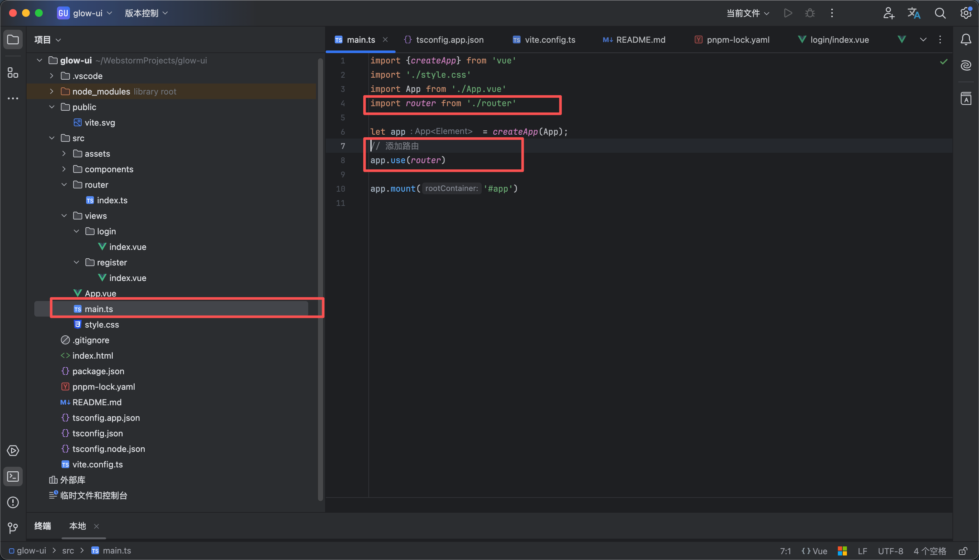Click the Debug bug icon
This screenshot has width=979, height=560.
tap(810, 13)
